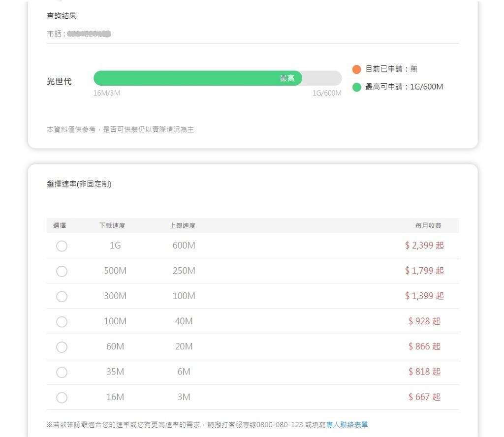Click the $ 667 起 price text
The height and width of the screenshot is (437, 504).
point(424,397)
